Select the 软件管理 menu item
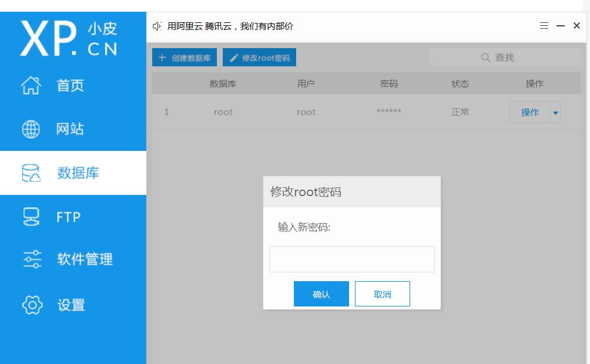 click(85, 259)
